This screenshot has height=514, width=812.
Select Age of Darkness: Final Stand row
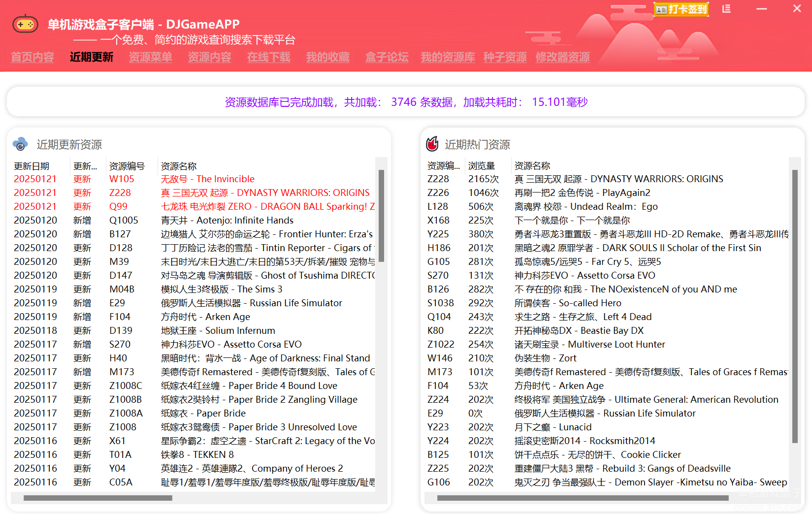193,358
